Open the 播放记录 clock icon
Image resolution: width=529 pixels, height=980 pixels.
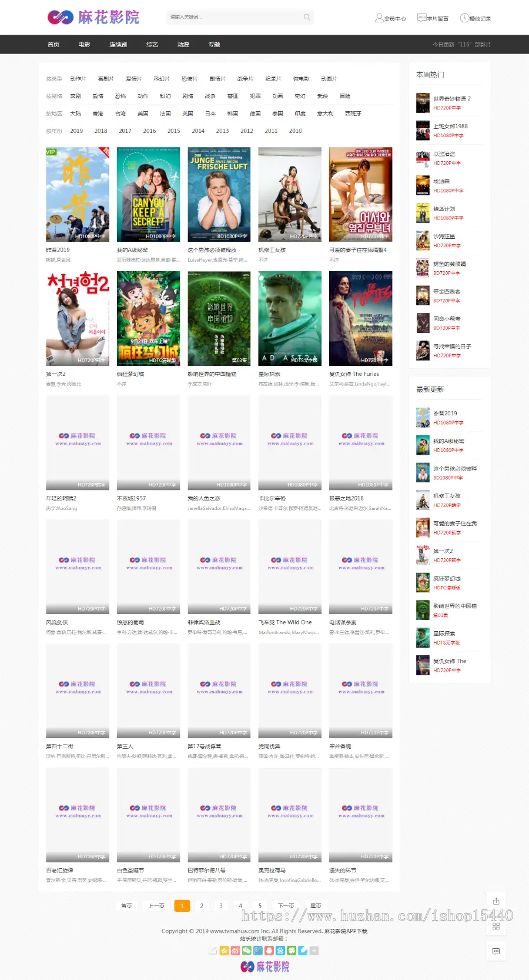[x=464, y=18]
